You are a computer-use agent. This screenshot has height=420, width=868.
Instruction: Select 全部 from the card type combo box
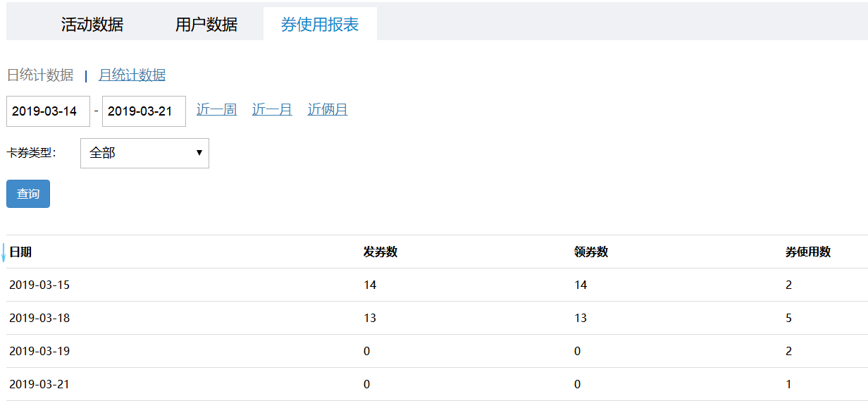144,153
